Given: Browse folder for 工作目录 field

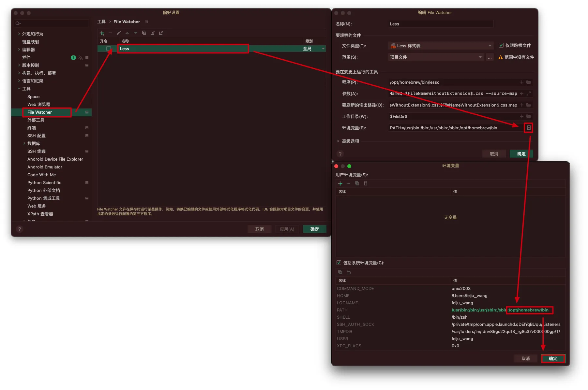Looking at the screenshot, I should point(529,116).
